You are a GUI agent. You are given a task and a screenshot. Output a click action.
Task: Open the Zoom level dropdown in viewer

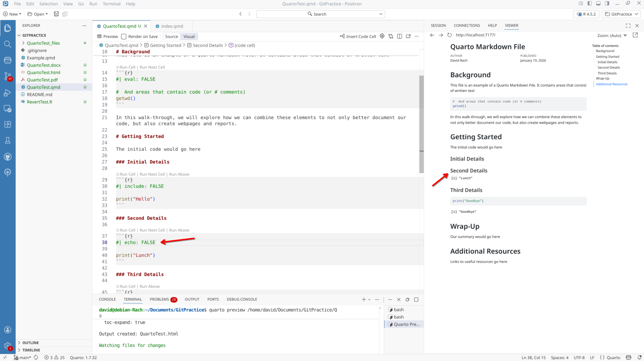(612, 36)
